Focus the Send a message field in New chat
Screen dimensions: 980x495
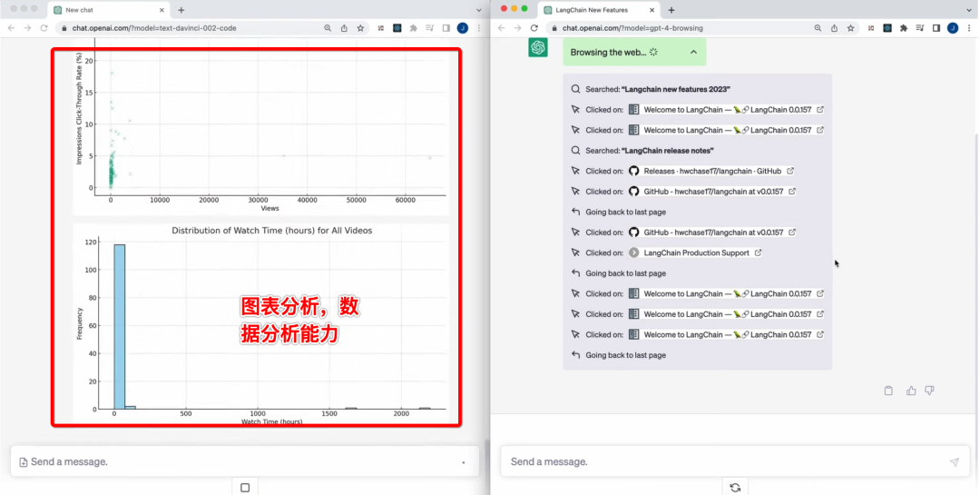pyautogui.click(x=245, y=461)
